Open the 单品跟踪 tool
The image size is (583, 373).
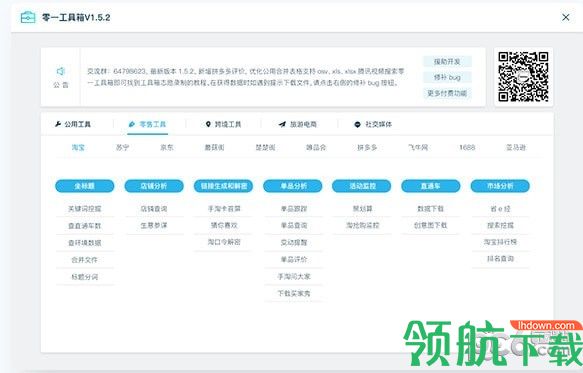coord(294,209)
